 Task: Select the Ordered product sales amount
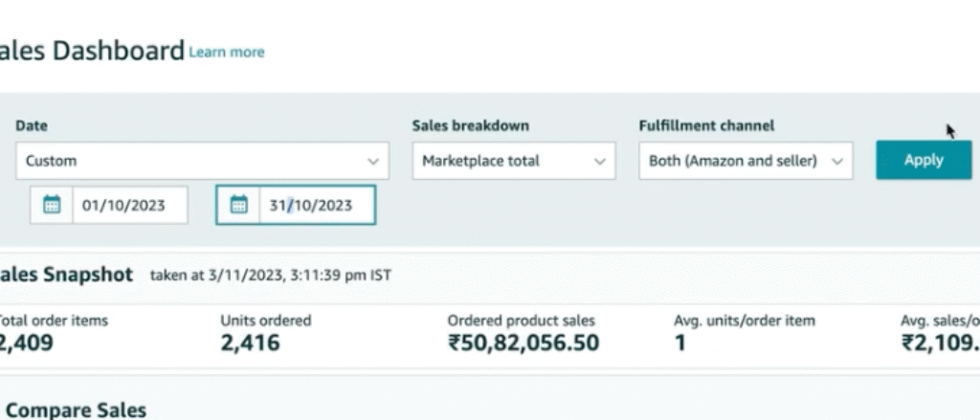click(523, 342)
